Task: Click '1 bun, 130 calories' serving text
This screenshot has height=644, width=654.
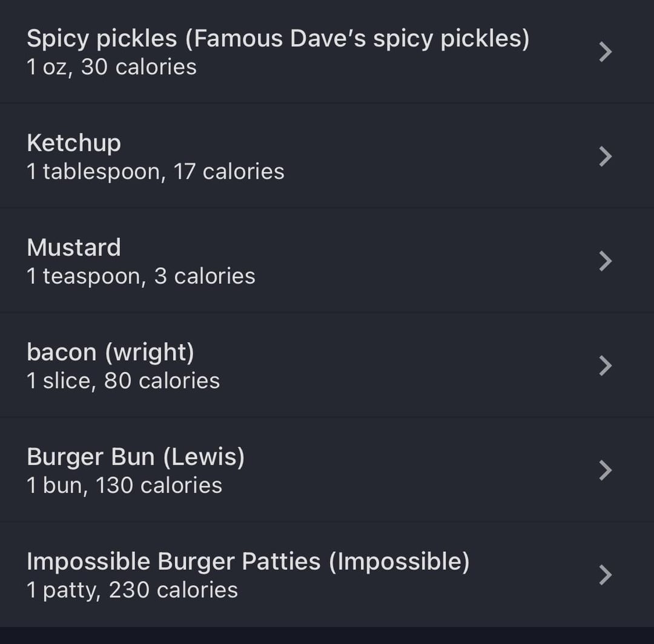Action: (124, 485)
